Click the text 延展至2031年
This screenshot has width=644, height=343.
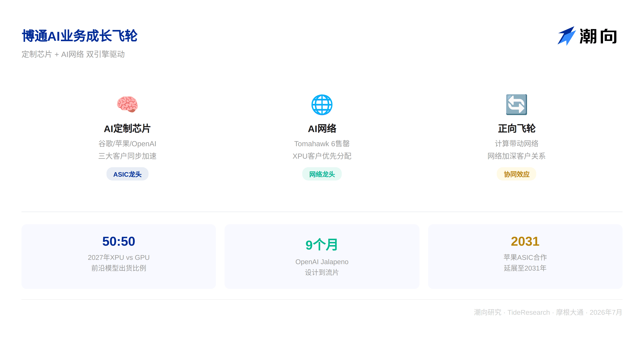[x=525, y=268]
